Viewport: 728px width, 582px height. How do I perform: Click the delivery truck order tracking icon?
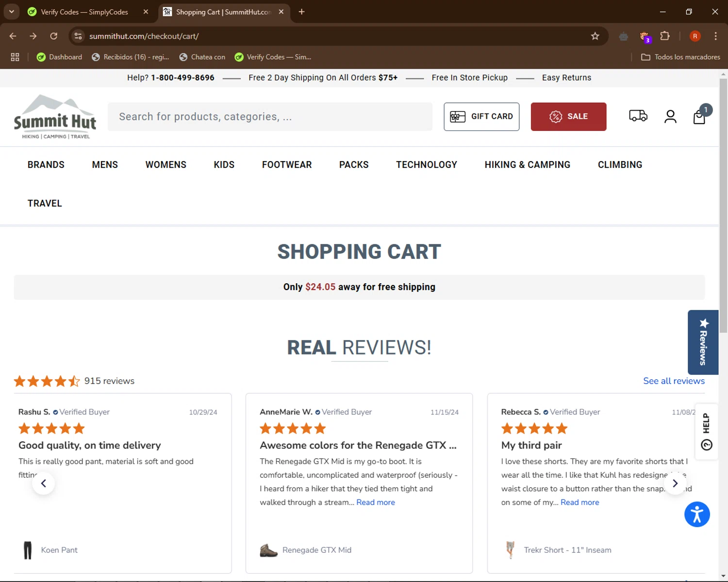click(x=638, y=116)
